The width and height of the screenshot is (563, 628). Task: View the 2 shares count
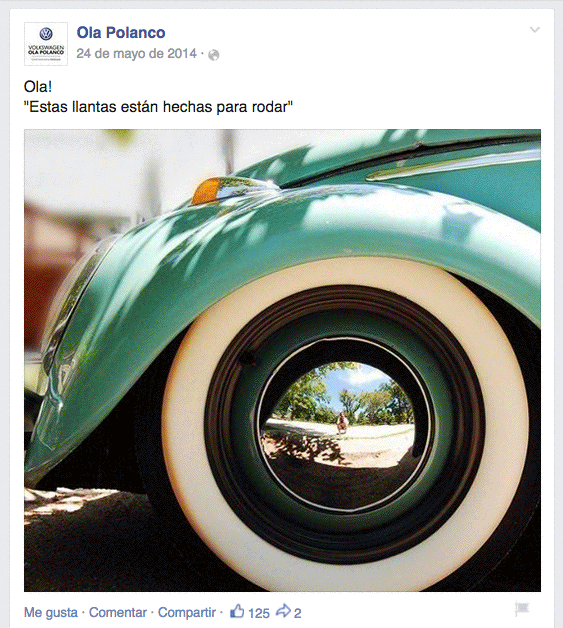pos(298,613)
